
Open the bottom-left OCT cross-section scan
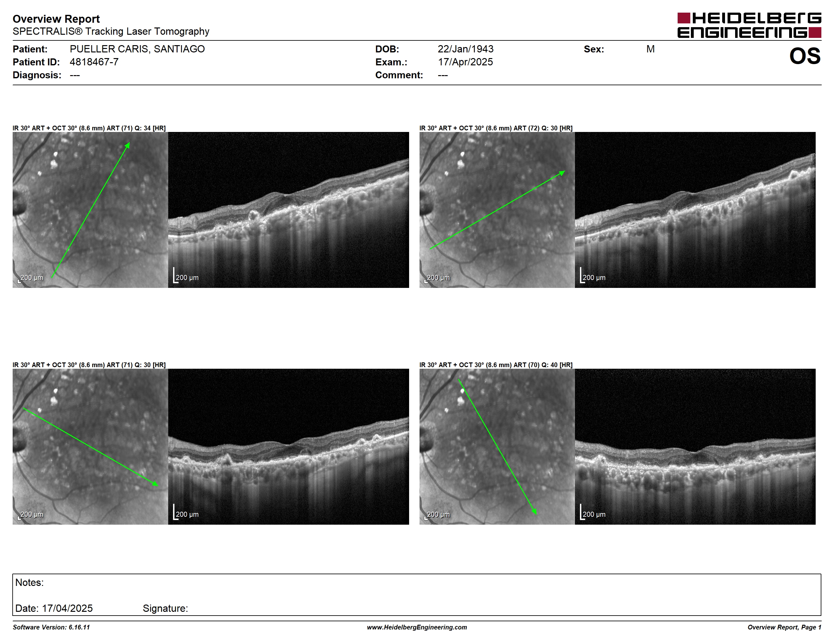[288, 446]
